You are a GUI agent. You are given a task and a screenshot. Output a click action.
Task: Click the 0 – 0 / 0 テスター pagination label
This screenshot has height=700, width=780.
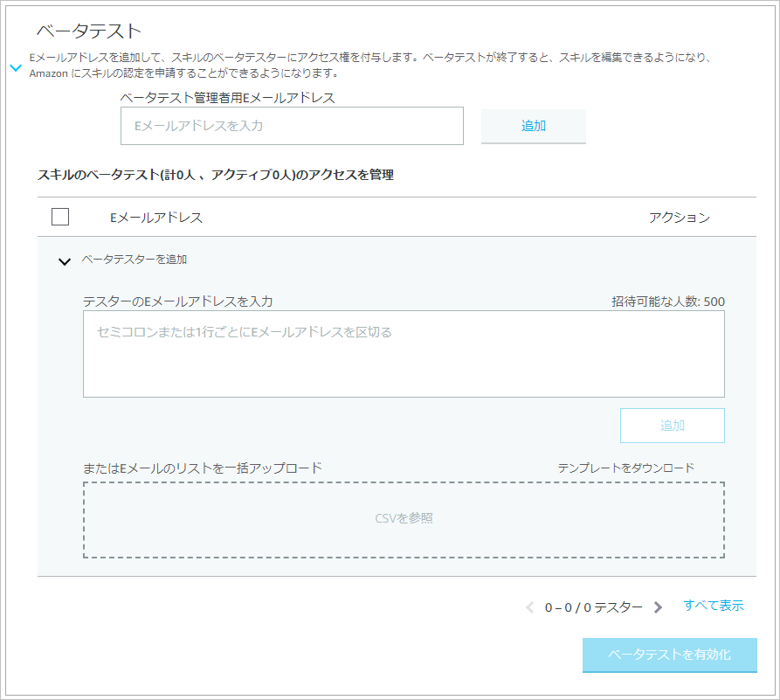coord(594,606)
